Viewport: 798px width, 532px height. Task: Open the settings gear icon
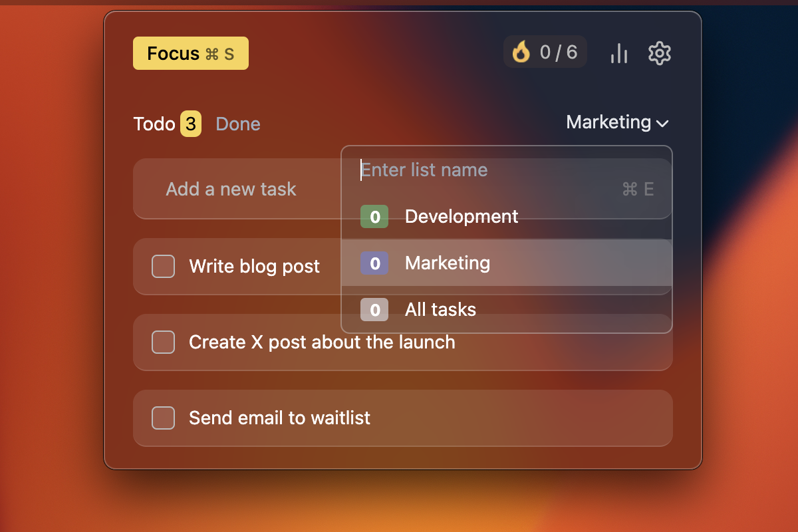(660, 53)
